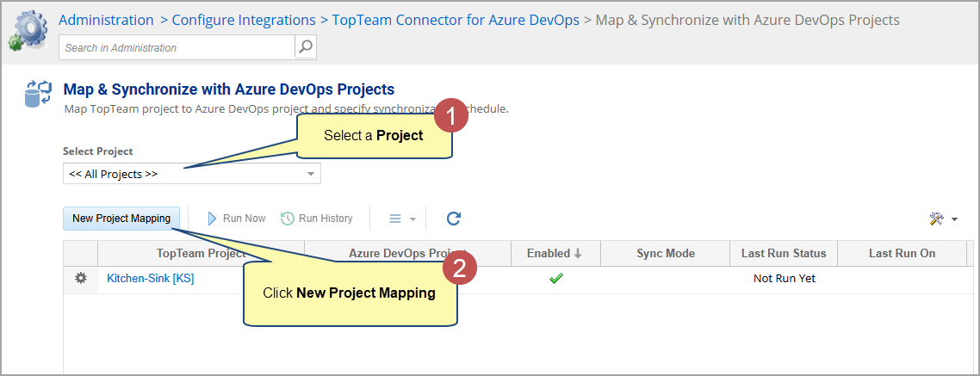Click the Last Run Status column header
Viewport: 980px width, 376px height.
pyautogui.click(x=783, y=253)
